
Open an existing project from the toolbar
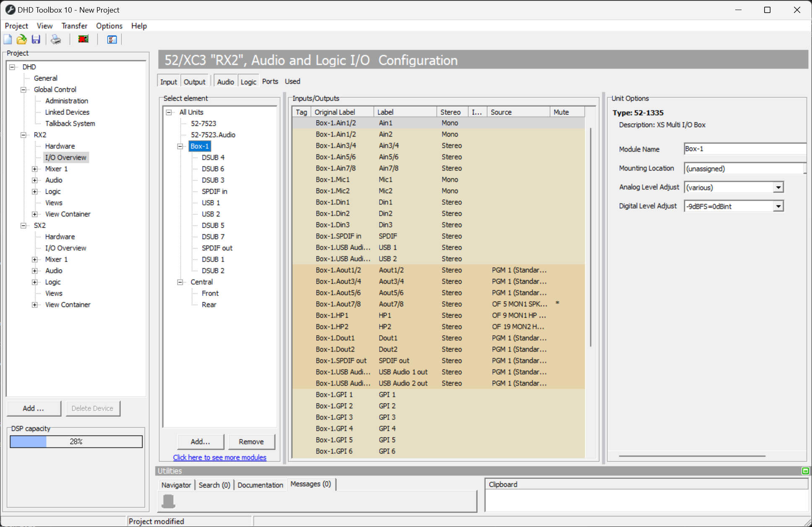coord(21,39)
